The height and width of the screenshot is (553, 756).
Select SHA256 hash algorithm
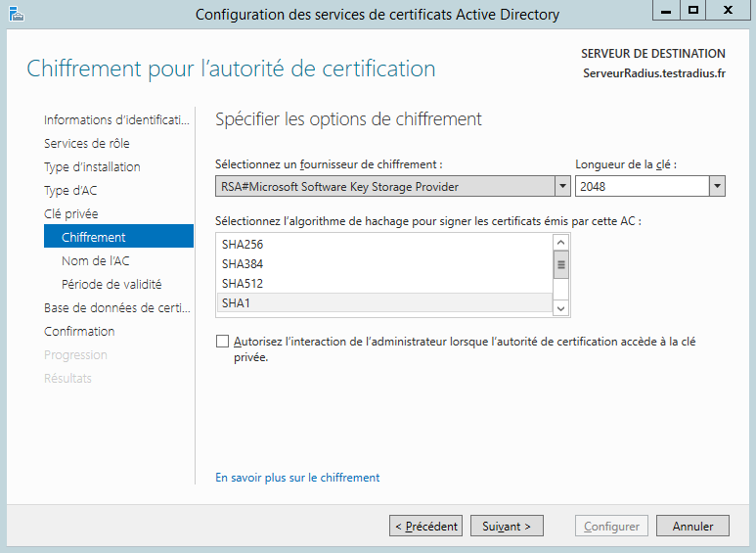click(243, 244)
